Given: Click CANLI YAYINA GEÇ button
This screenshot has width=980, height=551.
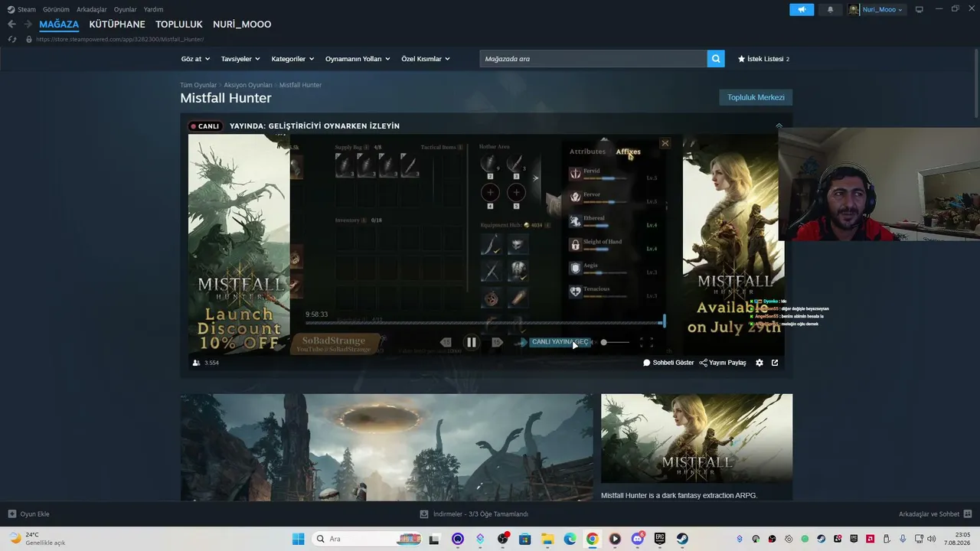Looking at the screenshot, I should click(560, 342).
